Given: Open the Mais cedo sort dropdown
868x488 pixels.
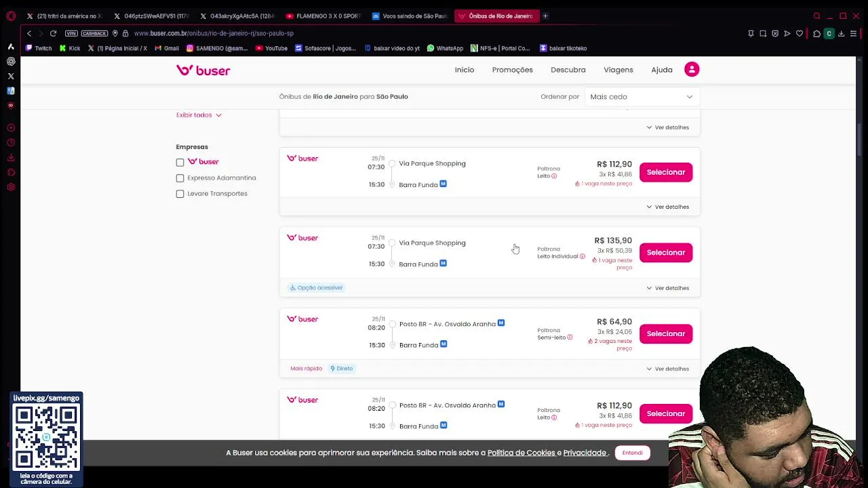Looking at the screenshot, I should click(641, 97).
